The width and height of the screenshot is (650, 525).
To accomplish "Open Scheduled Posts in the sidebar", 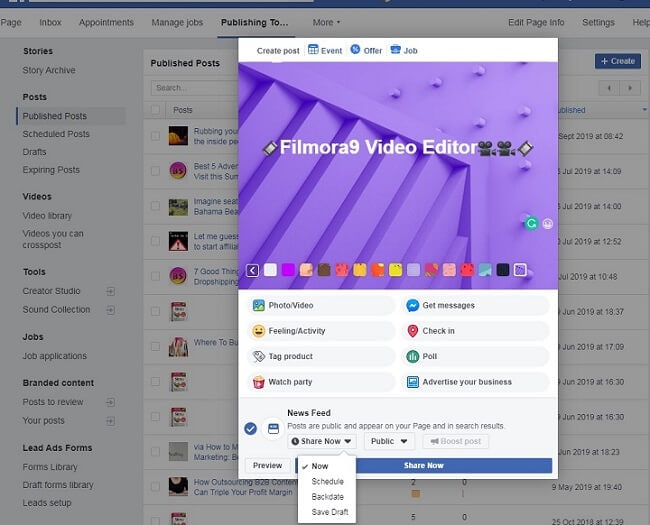I will [56, 134].
